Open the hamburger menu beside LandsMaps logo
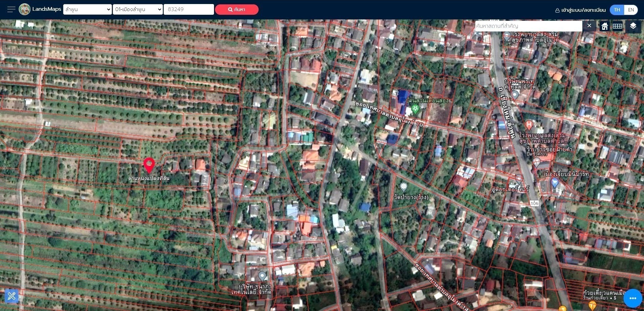Viewport: 644px width, 311px height. pos(11,9)
